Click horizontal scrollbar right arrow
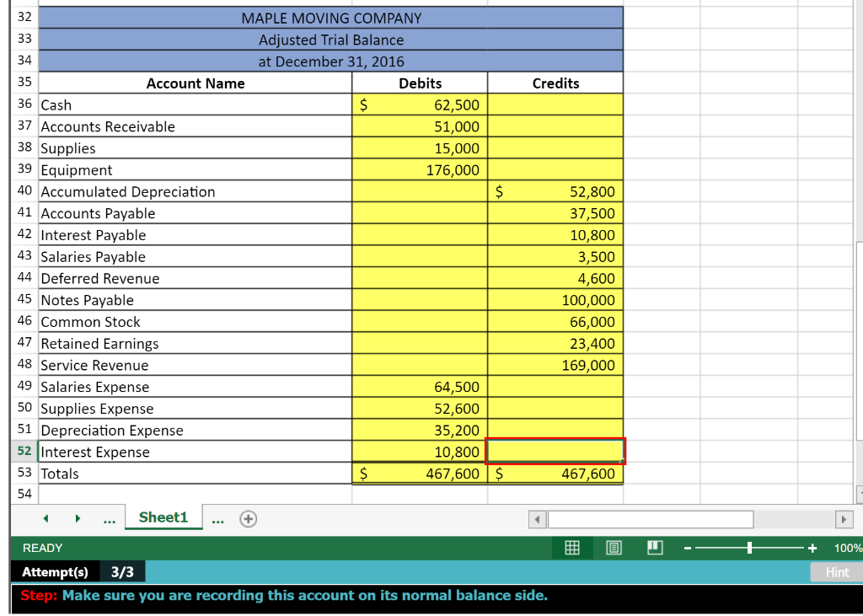This screenshot has width=863, height=616. (x=844, y=519)
